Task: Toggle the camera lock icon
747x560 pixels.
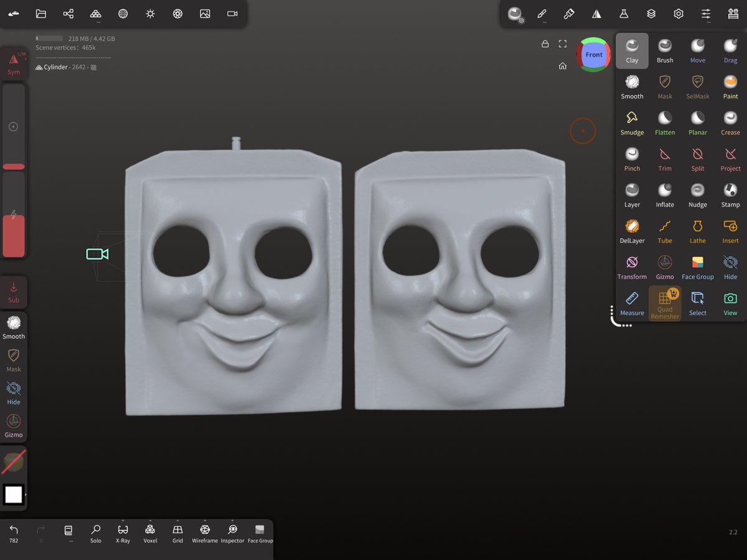Action: 545,44
